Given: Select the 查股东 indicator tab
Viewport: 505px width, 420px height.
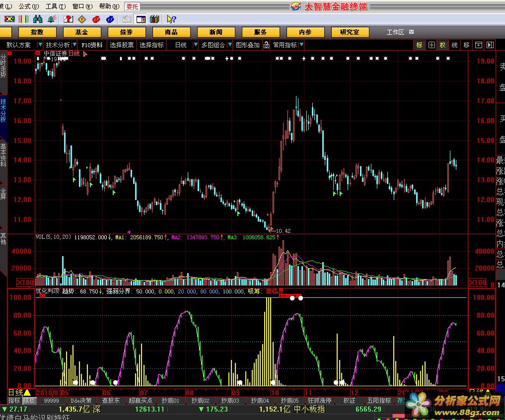Looking at the screenshot, I should coord(111,400).
